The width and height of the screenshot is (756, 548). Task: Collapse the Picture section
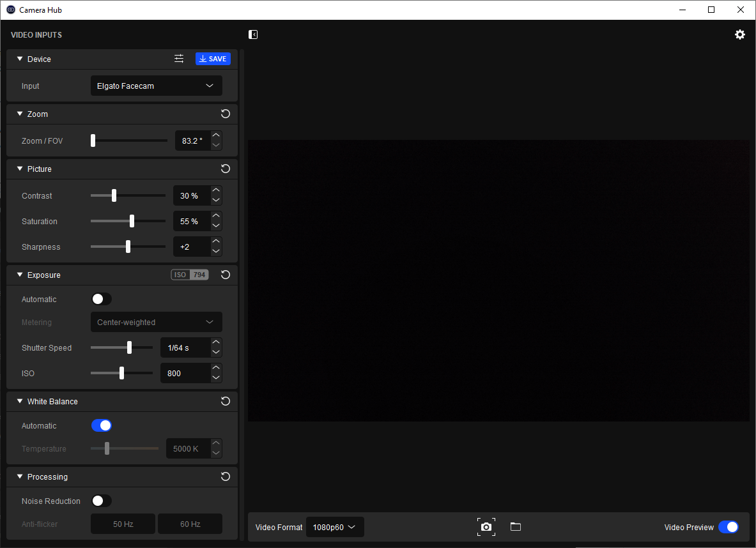click(x=20, y=169)
